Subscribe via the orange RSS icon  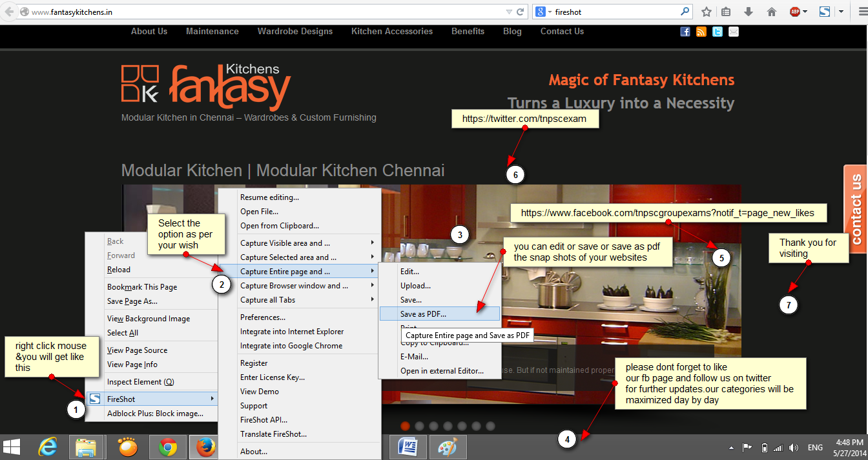pyautogui.click(x=701, y=31)
